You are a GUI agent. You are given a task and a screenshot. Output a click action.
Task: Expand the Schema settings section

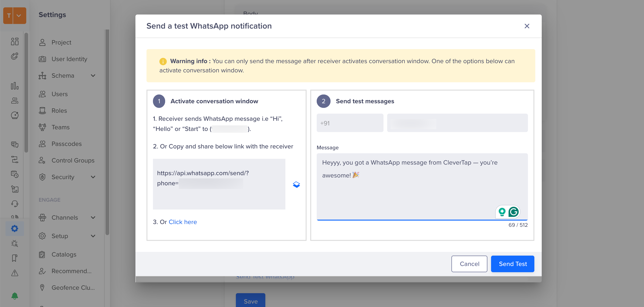point(93,76)
